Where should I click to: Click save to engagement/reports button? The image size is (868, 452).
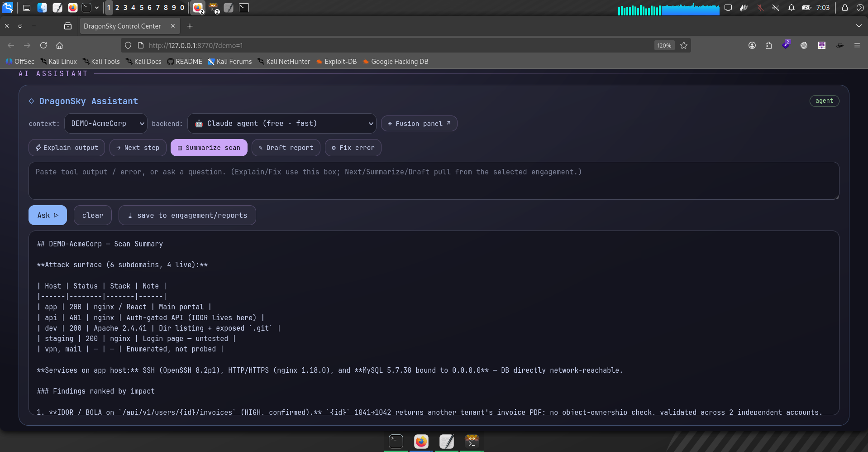(187, 215)
